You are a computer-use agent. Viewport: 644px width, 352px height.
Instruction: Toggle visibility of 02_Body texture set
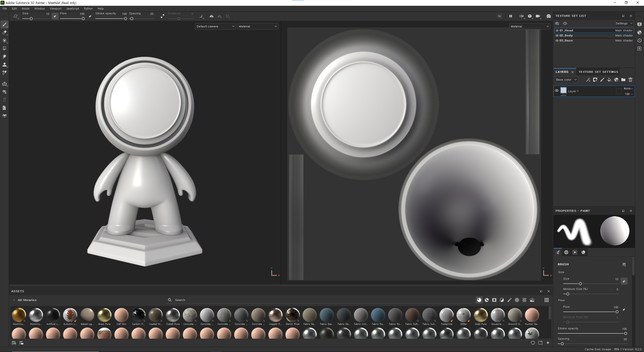557,35
